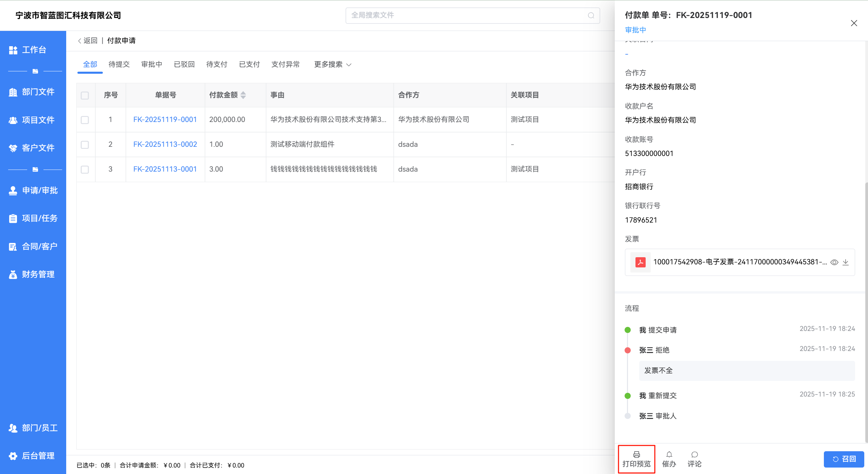Preview the invoice with the eye icon
Viewport: 868px width, 474px height.
point(834,262)
